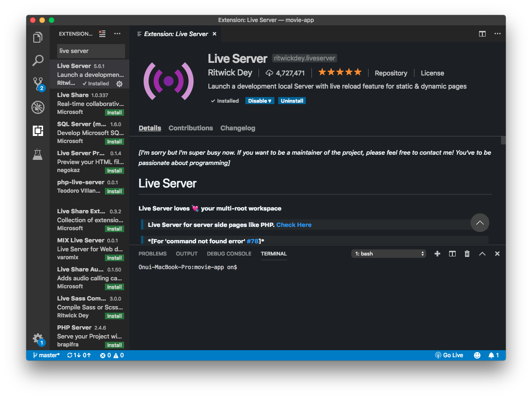Select the Extensions view icon
This screenshot has width=532, height=398.
[37, 130]
